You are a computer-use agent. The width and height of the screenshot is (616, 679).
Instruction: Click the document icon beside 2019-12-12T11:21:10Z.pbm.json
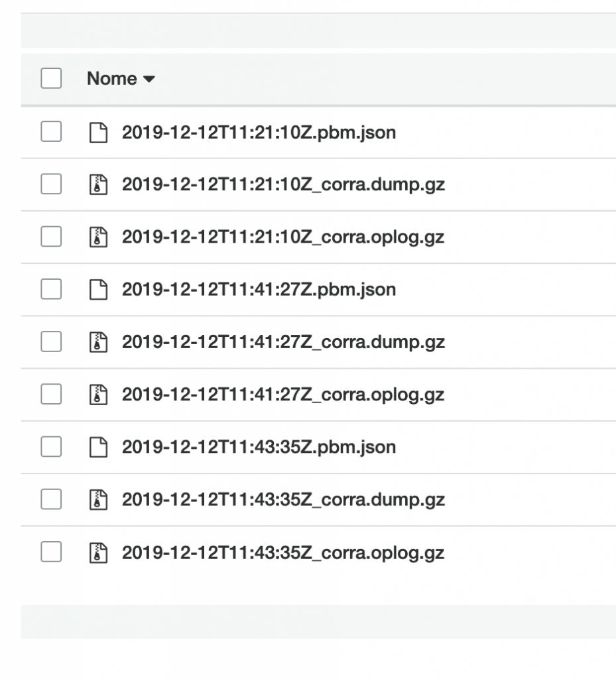point(99,133)
